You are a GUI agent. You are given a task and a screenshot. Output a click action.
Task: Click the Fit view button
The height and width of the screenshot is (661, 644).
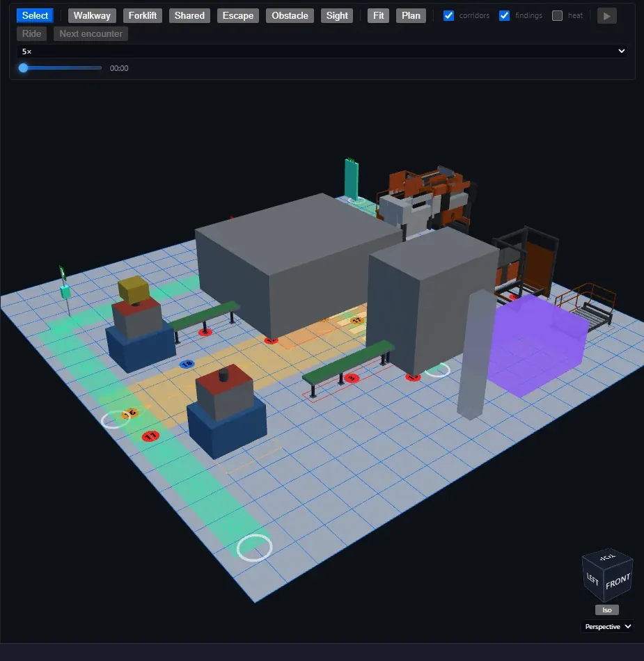378,15
